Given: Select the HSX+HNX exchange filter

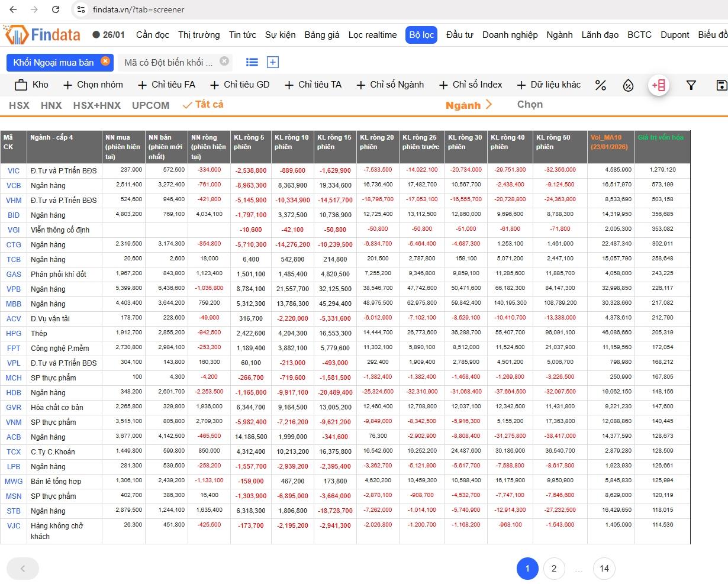Looking at the screenshot, I should 96,105.
